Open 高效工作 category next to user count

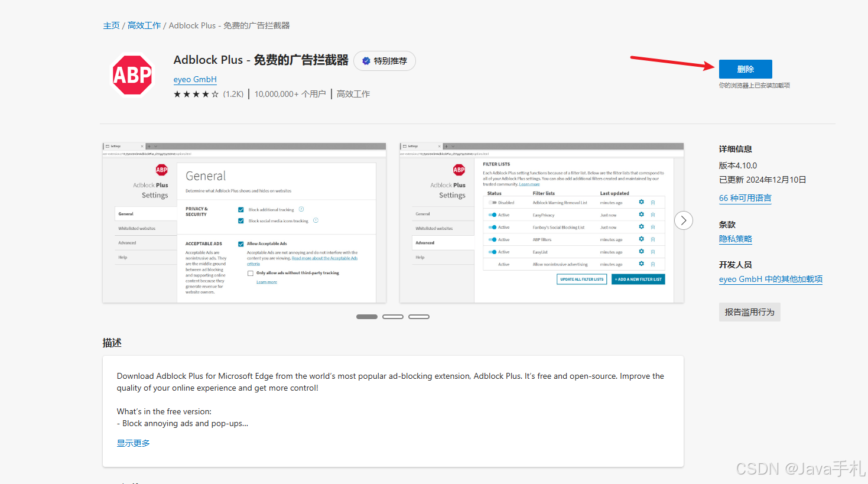(353, 94)
